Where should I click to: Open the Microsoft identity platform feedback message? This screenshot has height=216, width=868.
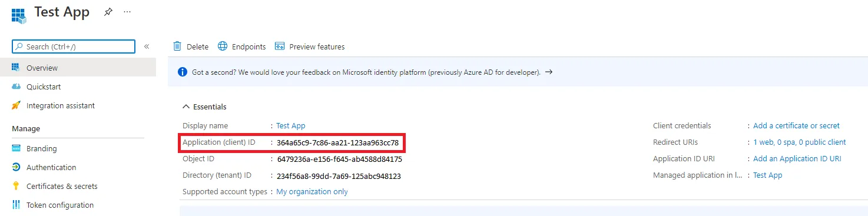[x=366, y=72]
